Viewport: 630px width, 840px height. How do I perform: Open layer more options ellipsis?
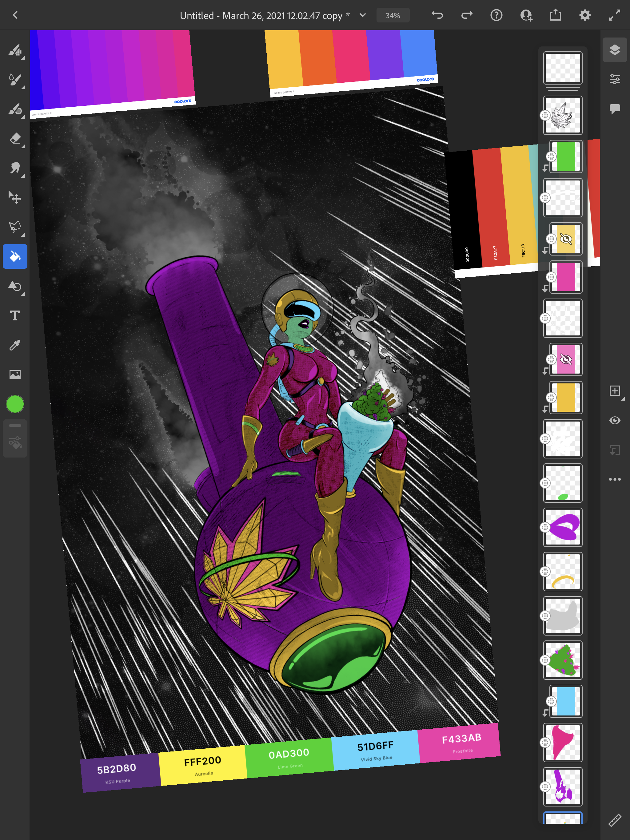[614, 479]
